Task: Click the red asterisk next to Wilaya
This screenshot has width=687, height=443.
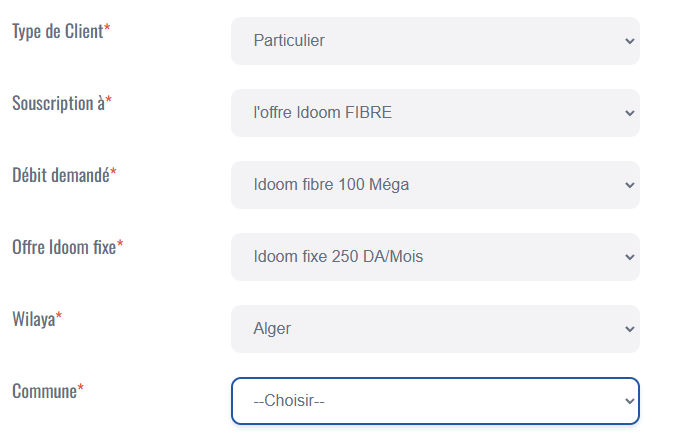Action: click(x=58, y=317)
